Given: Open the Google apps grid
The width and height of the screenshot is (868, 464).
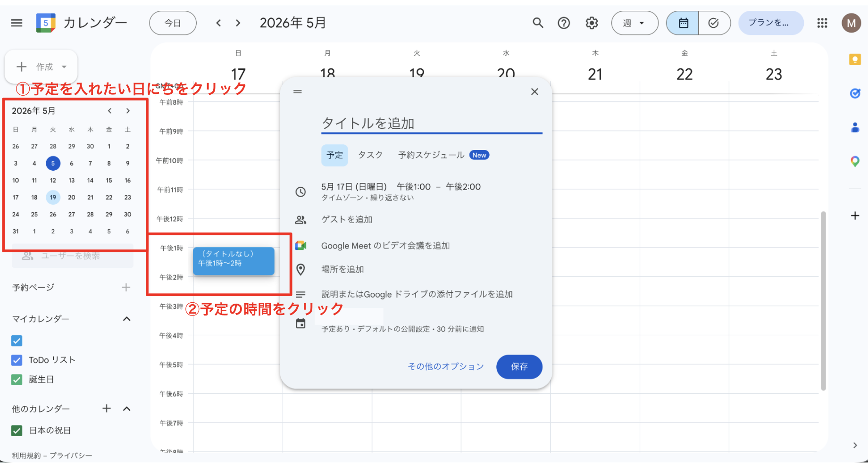Looking at the screenshot, I should [822, 23].
